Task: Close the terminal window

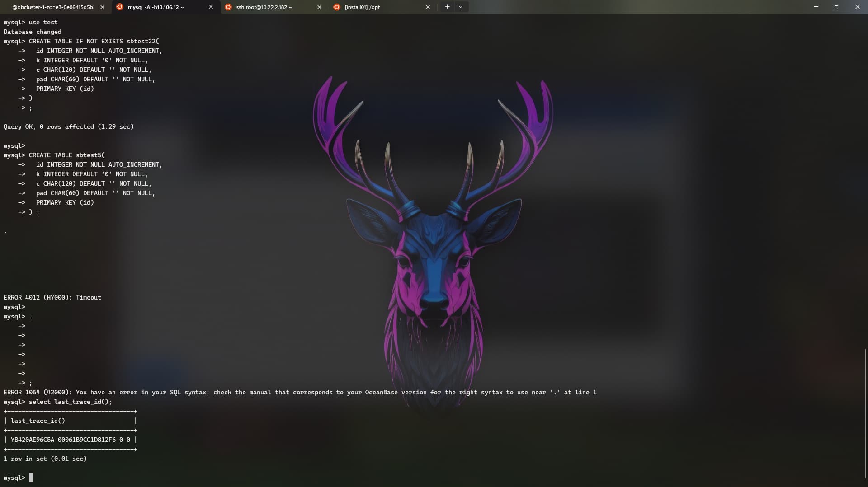Action: [x=858, y=7]
